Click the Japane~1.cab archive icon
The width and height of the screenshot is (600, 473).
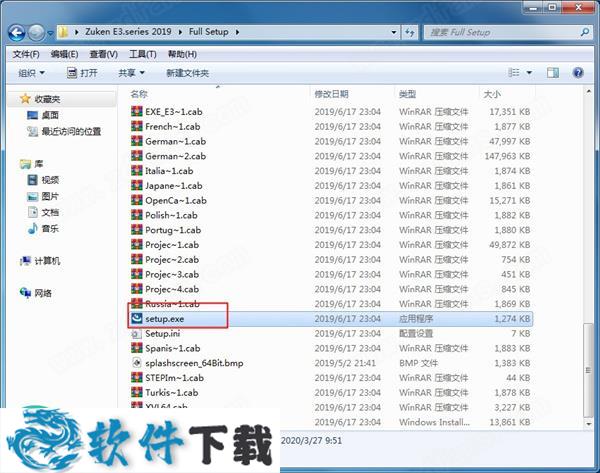[137, 186]
